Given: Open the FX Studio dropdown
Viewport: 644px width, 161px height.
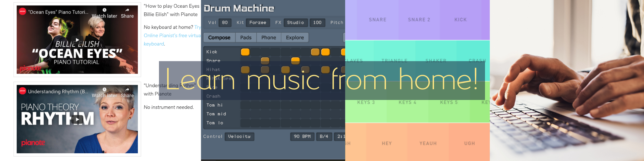Looking at the screenshot, I should click(x=296, y=22).
